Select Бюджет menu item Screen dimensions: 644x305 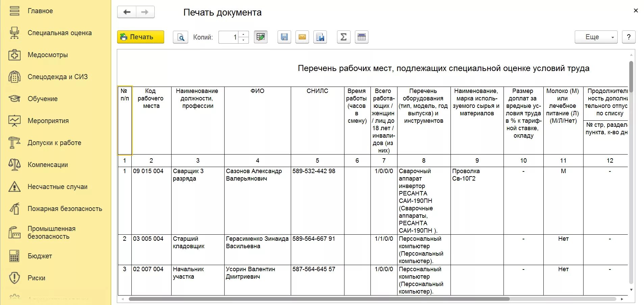[x=40, y=256]
